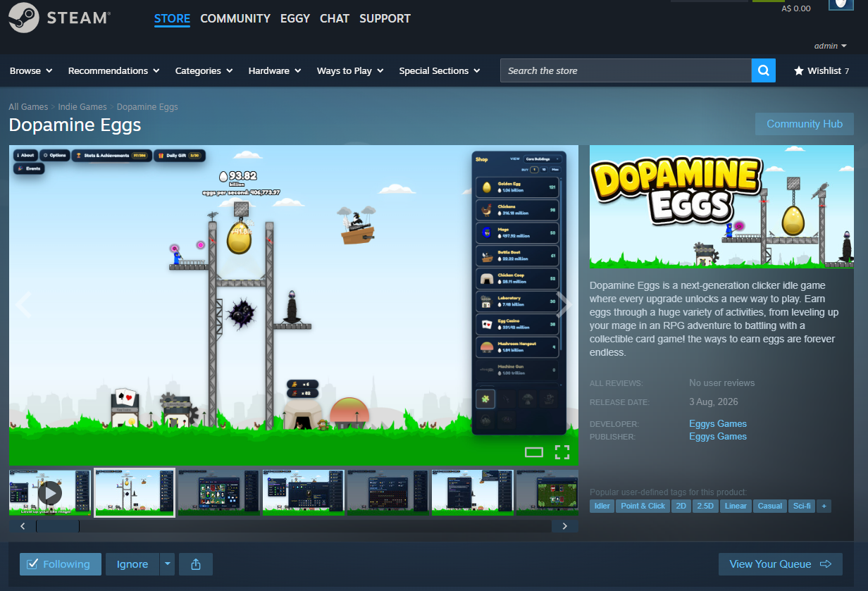Focus the Search the store field
This screenshot has width=868, height=591.
click(x=626, y=70)
